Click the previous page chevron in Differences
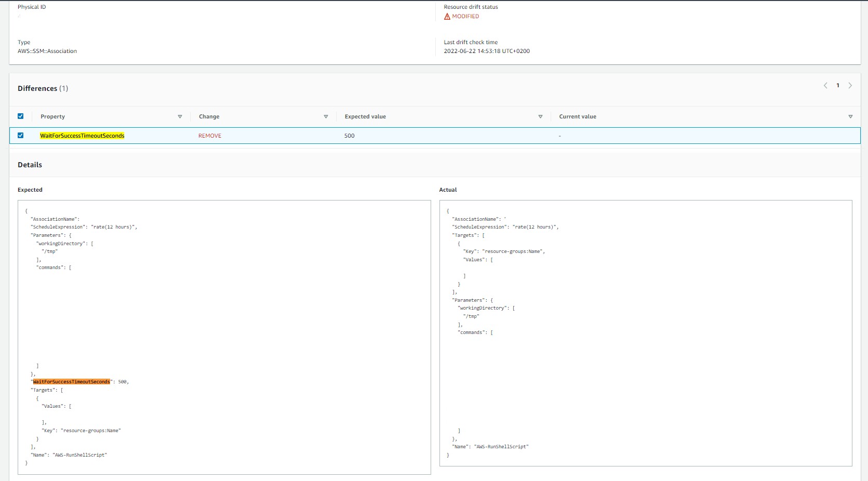868x481 pixels. tap(825, 85)
